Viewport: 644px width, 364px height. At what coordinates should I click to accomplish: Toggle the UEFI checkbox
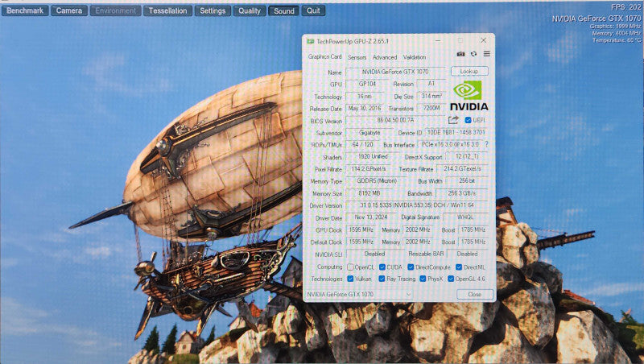point(468,120)
